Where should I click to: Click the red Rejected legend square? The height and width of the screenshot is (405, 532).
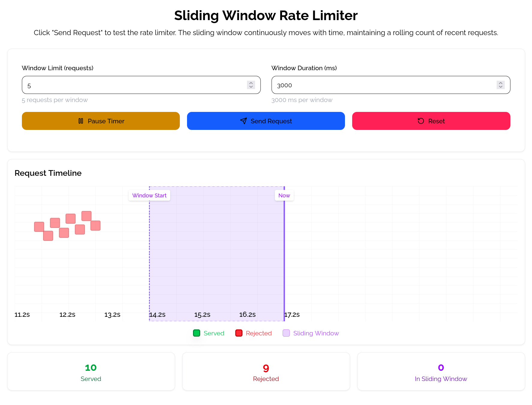pos(239,333)
